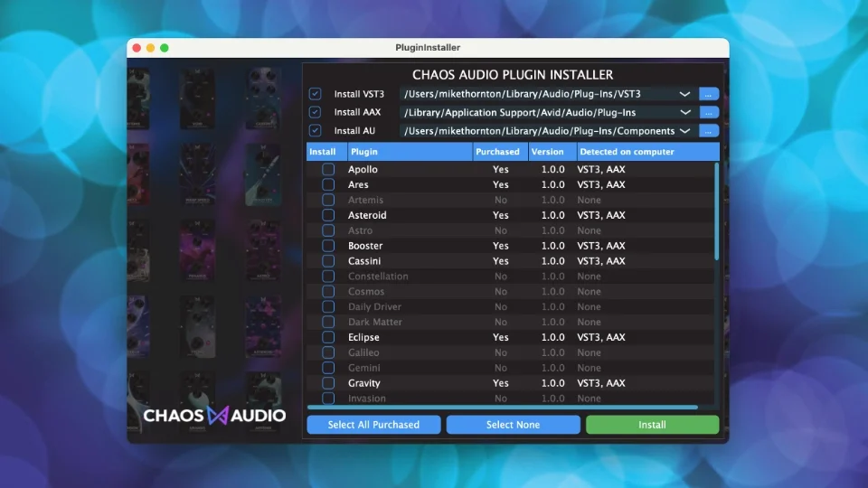868x488 pixels.
Task: Check the Dark Matter install checkbox
Action: click(x=328, y=322)
